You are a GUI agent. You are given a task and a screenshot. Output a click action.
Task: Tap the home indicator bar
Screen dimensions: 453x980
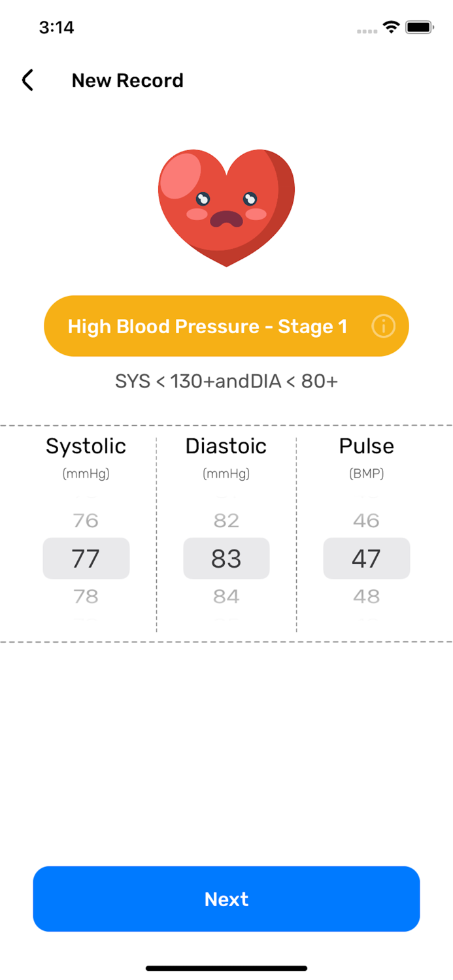coord(226,968)
